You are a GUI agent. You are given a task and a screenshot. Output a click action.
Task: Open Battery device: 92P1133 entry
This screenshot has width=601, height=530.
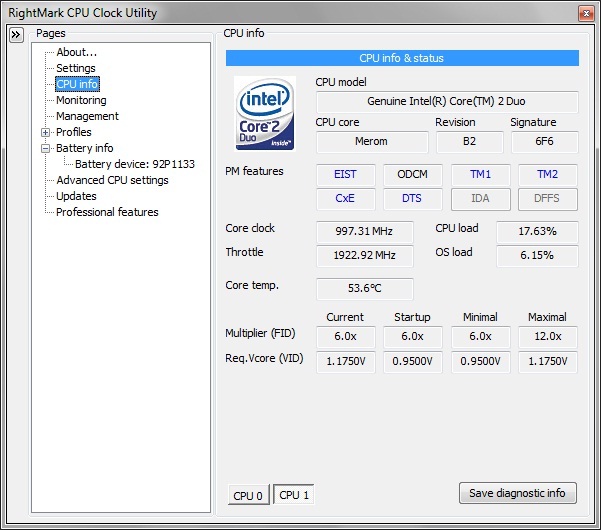pyautogui.click(x=135, y=164)
